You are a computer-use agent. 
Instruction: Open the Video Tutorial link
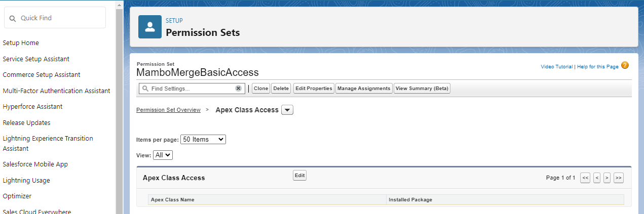pyautogui.click(x=556, y=67)
